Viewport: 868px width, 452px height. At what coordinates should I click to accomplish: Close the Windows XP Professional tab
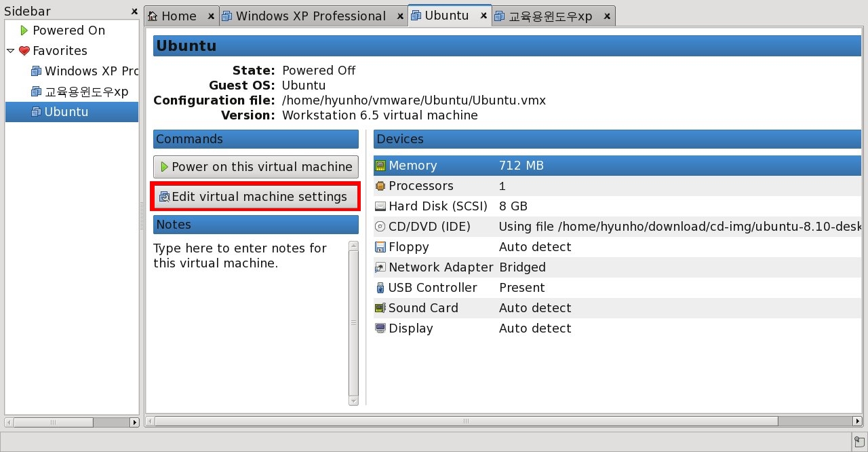coord(399,16)
